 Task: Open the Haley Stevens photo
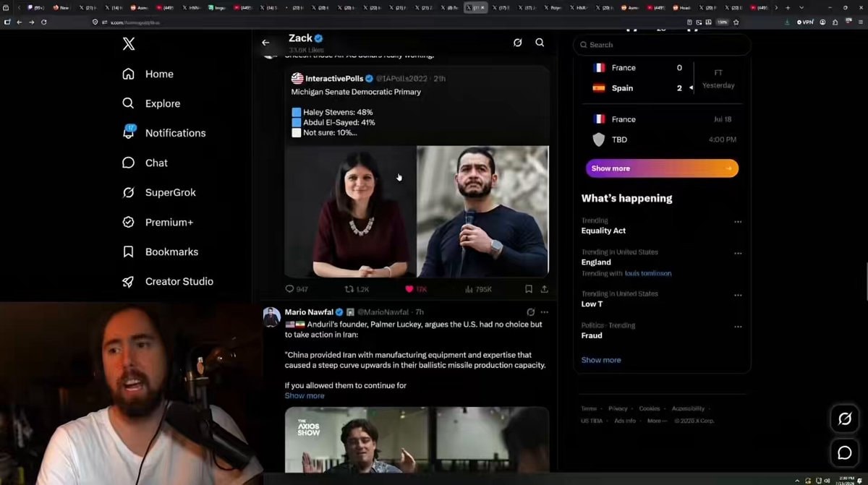click(350, 212)
